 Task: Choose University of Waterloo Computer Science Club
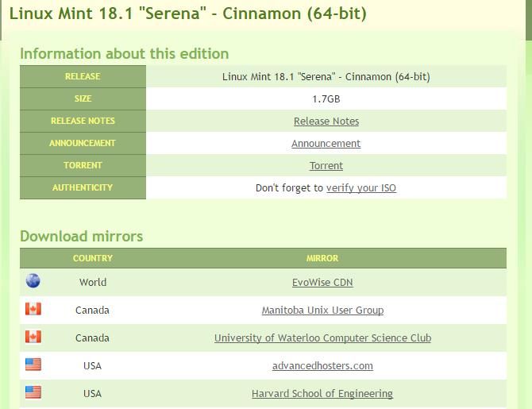(322, 338)
